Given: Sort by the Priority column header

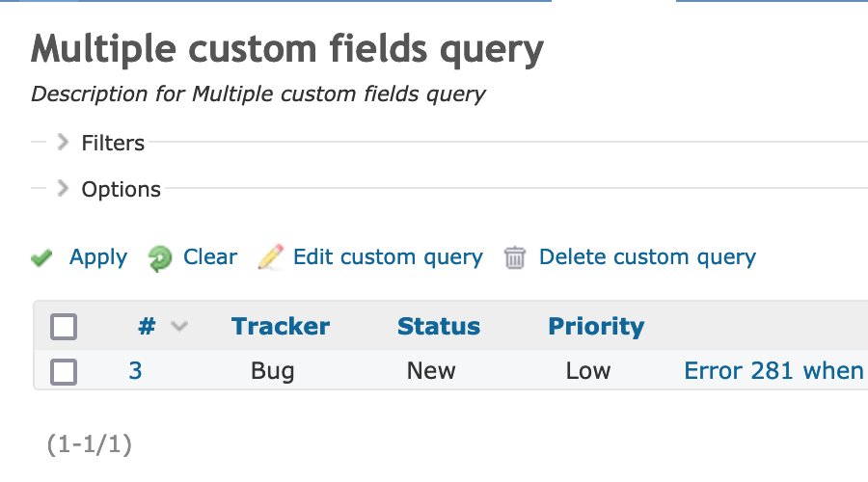Looking at the screenshot, I should coord(596,327).
